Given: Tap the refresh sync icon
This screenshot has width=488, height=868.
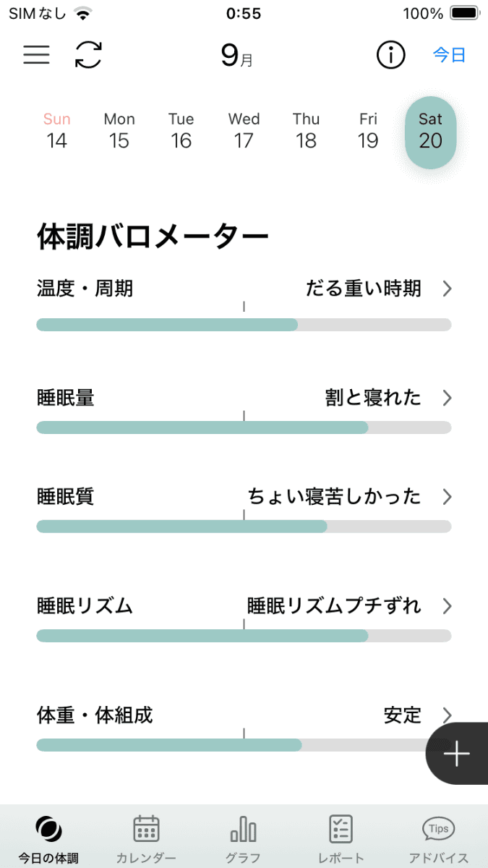Looking at the screenshot, I should pos(87,55).
